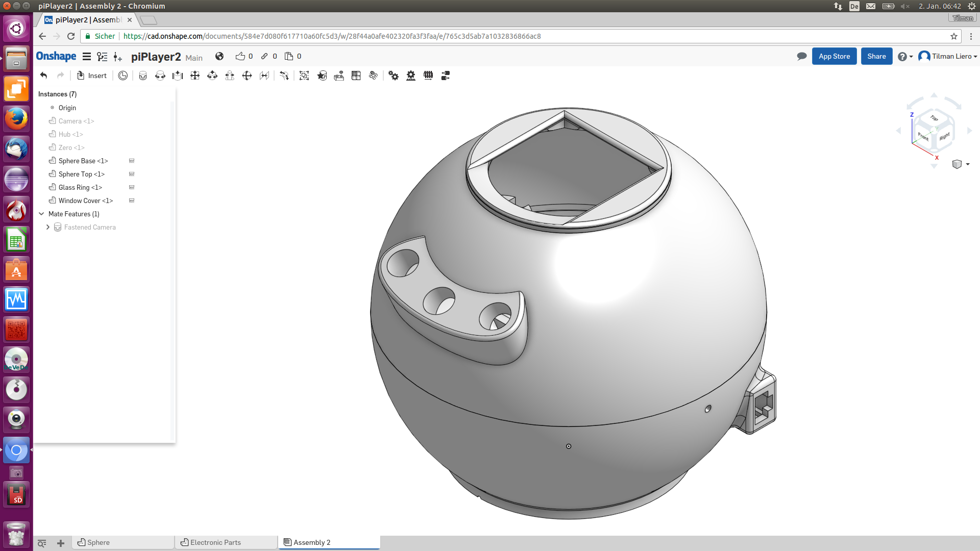Click the icon right of Glass Ring <1>

[132, 187]
